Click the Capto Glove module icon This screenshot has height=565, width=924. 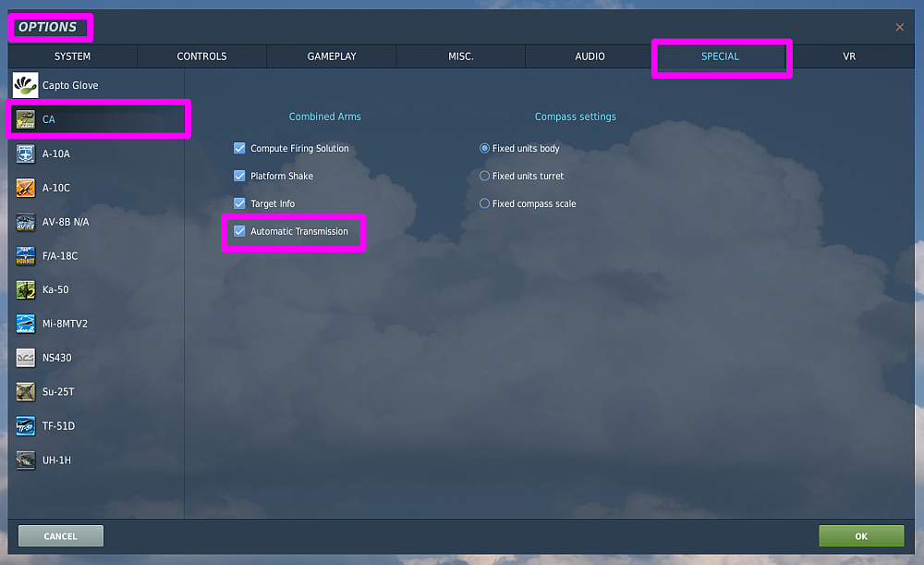25,85
